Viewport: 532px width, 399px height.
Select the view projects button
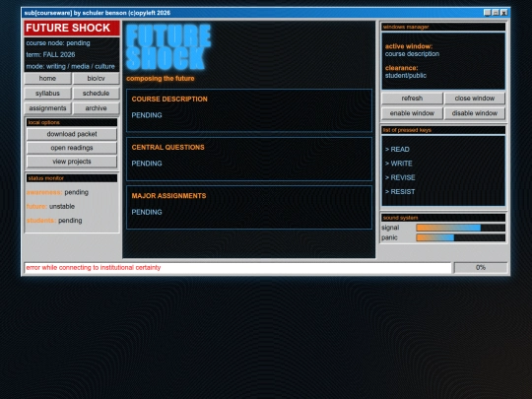[x=72, y=162]
